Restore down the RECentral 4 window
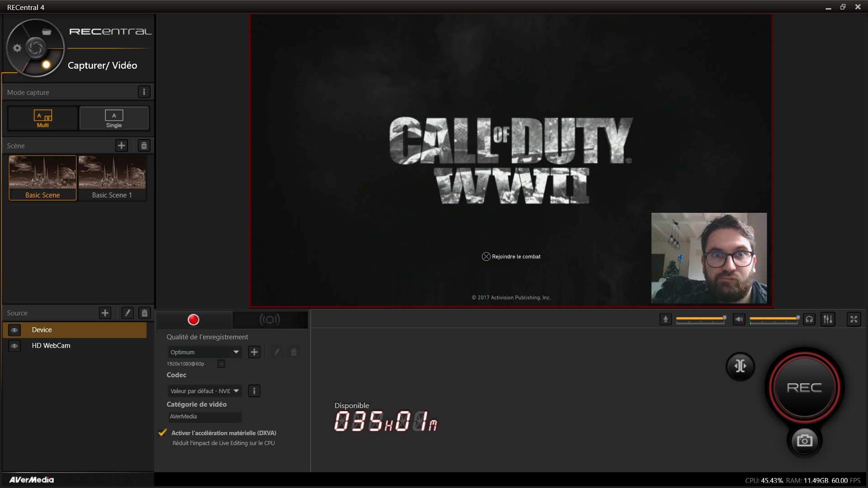The image size is (868, 488). (x=843, y=7)
